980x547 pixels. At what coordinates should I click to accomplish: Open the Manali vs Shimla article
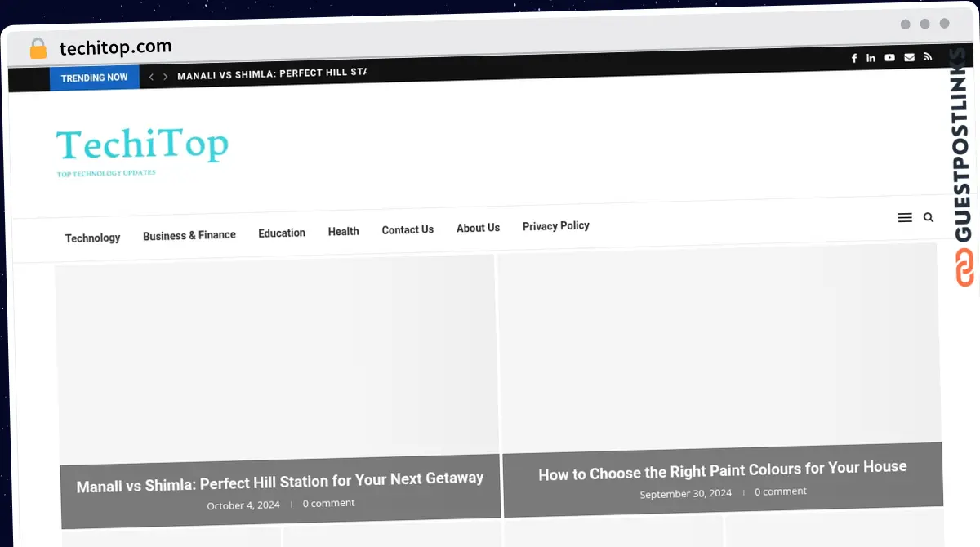280,481
